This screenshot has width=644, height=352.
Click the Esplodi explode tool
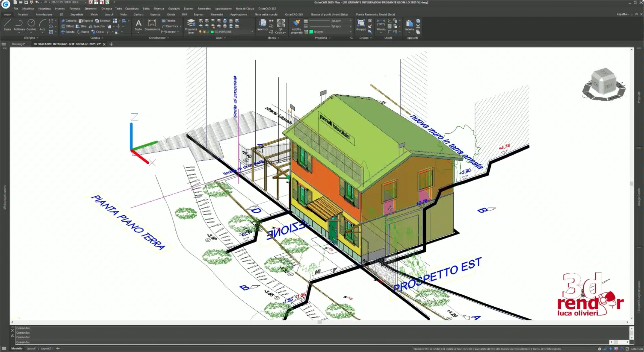pyautogui.click(x=86, y=21)
